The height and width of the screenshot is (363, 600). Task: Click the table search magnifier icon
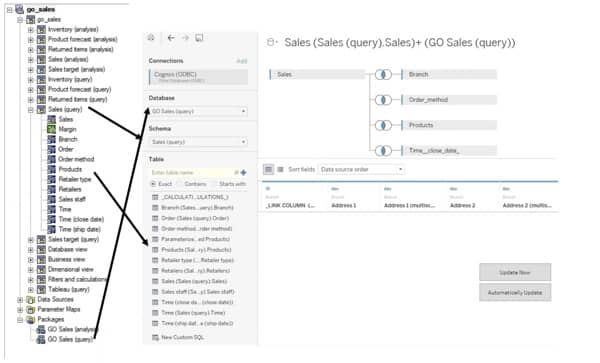point(236,173)
